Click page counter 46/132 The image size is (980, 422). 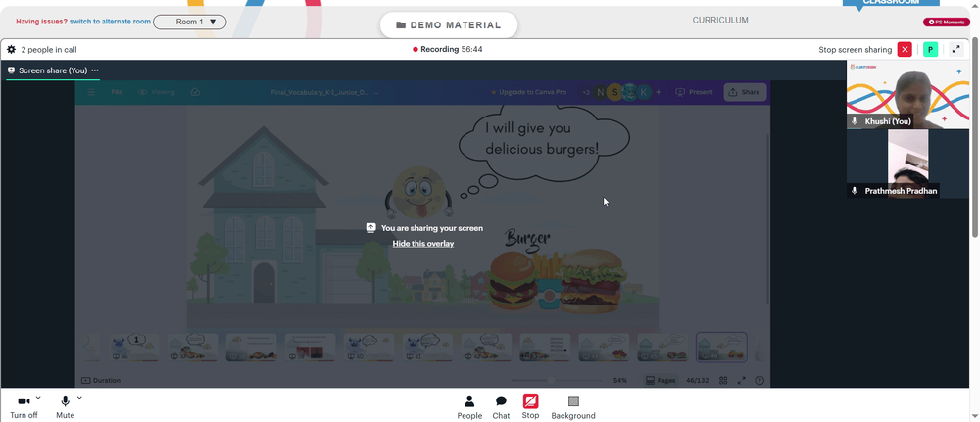[698, 380]
